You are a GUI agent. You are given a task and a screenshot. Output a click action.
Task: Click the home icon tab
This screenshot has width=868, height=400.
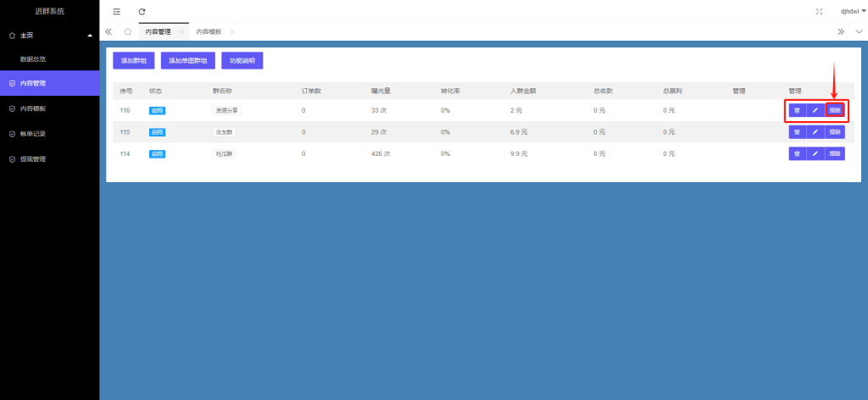pos(127,31)
